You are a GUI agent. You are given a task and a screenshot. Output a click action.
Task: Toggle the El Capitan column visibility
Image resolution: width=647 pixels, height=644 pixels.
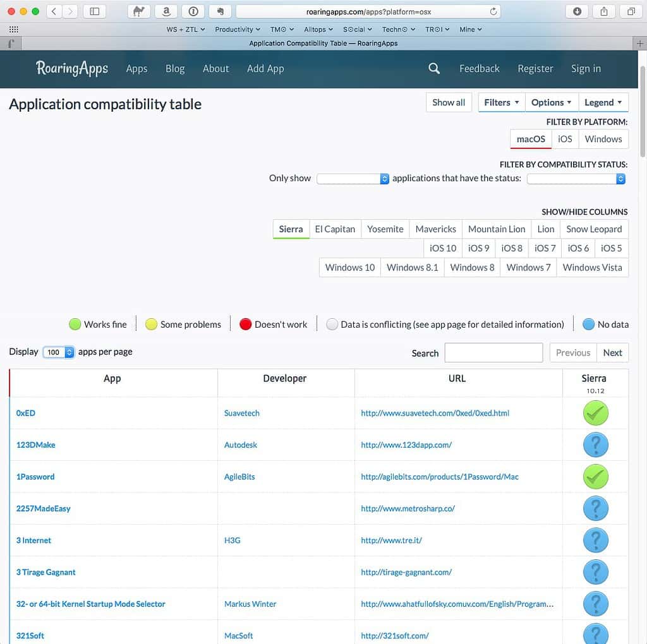point(335,229)
